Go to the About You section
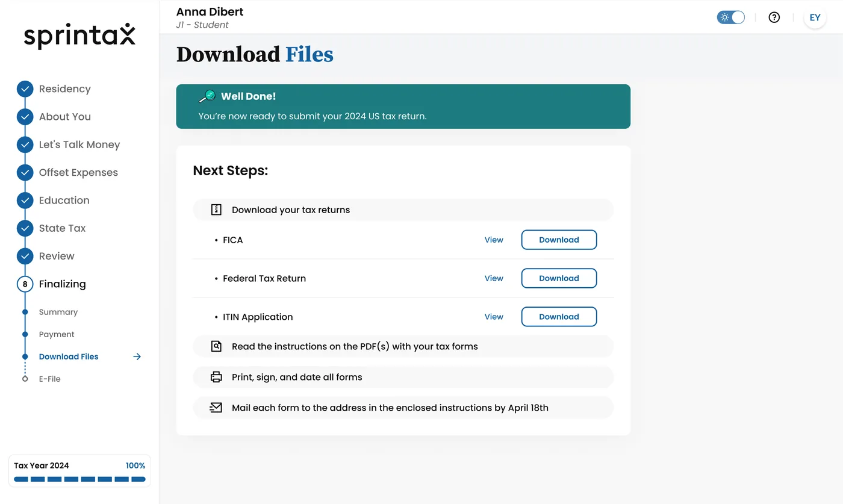 pos(65,117)
